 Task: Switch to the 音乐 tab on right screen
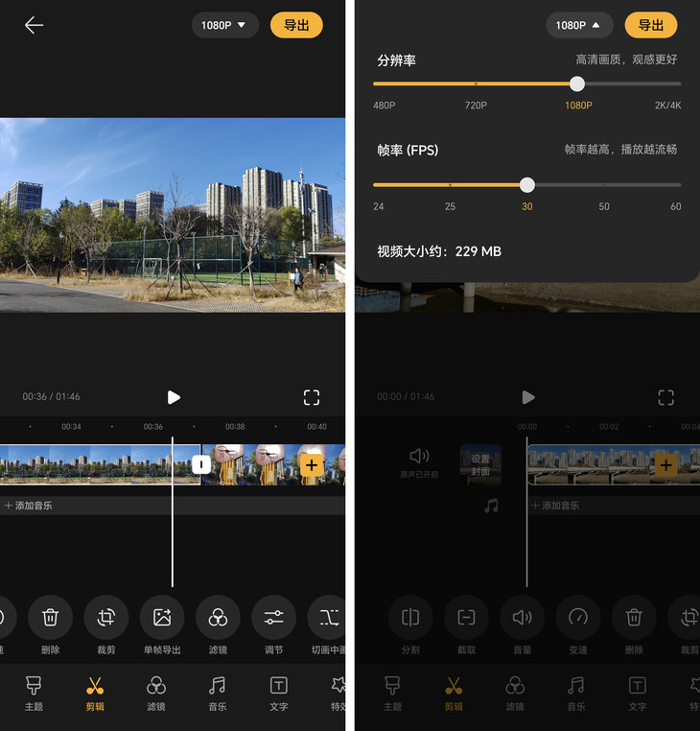[576, 694]
